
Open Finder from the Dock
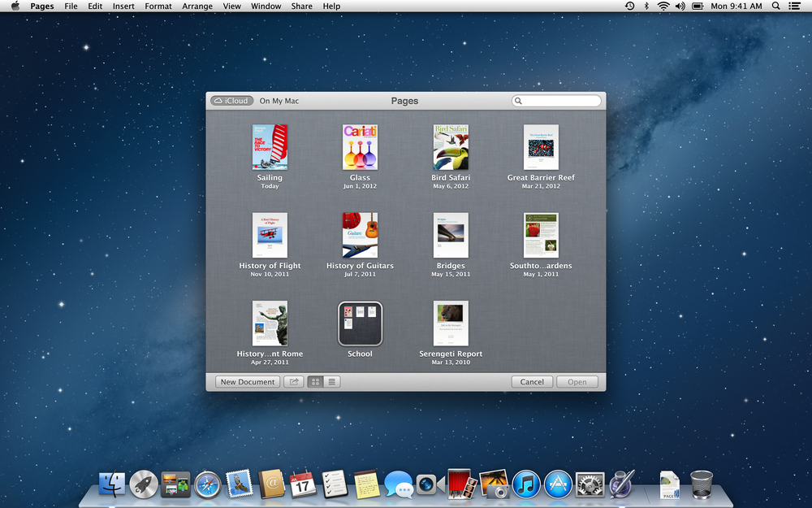112,484
